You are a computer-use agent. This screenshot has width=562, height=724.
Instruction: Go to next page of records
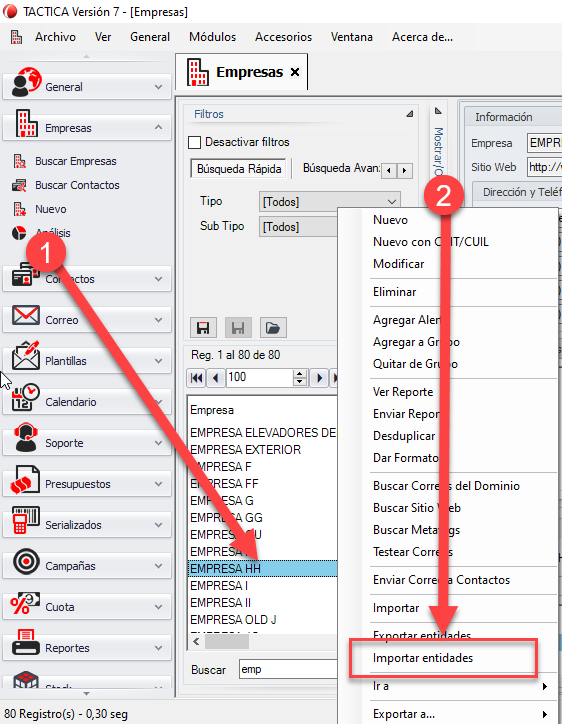pos(319,378)
